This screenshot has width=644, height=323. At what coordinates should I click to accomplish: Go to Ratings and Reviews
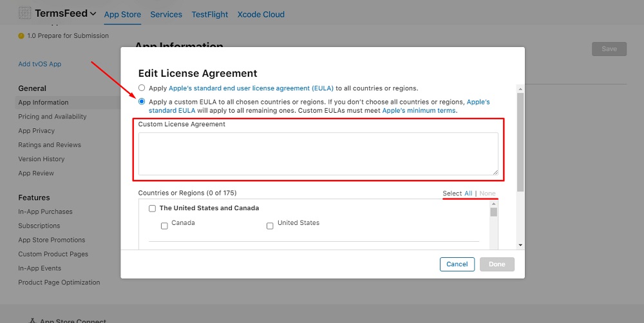pos(50,144)
